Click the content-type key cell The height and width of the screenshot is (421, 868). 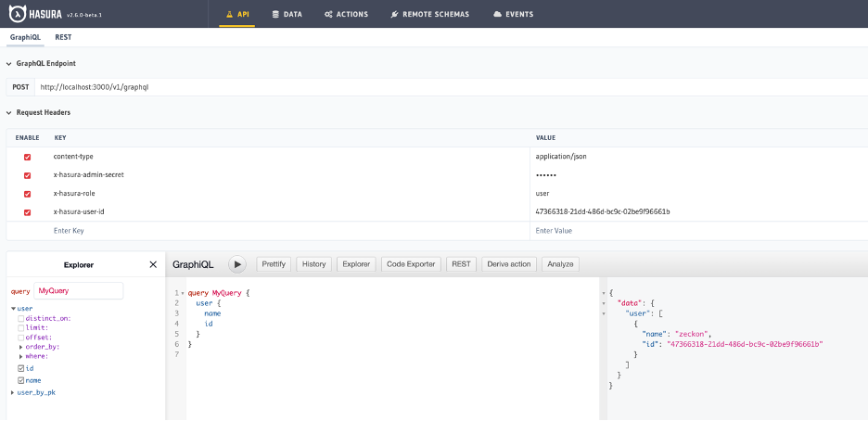click(x=73, y=157)
